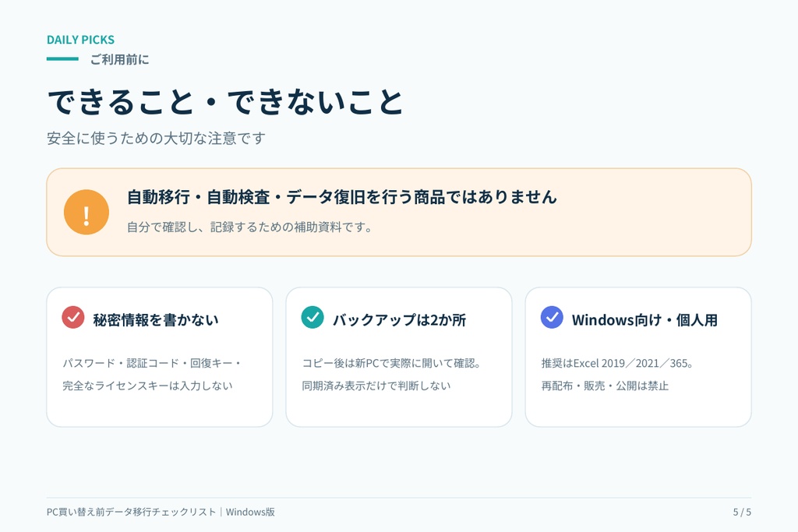Click the 安全に使うための大切な注意です subheading

(156, 138)
